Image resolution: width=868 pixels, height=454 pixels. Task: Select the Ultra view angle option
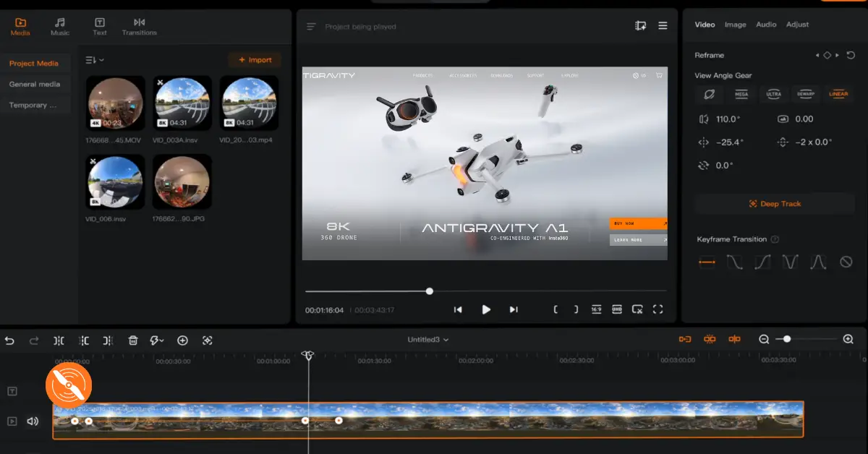[x=773, y=94]
